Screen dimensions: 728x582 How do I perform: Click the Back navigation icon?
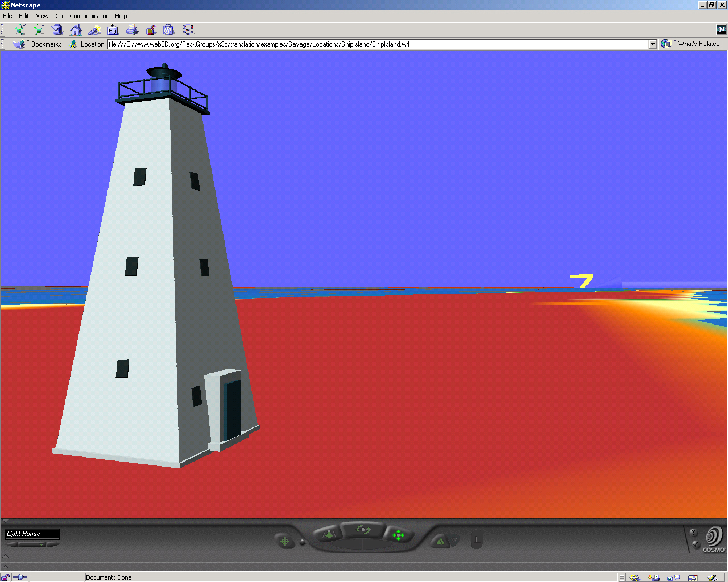tap(20, 30)
